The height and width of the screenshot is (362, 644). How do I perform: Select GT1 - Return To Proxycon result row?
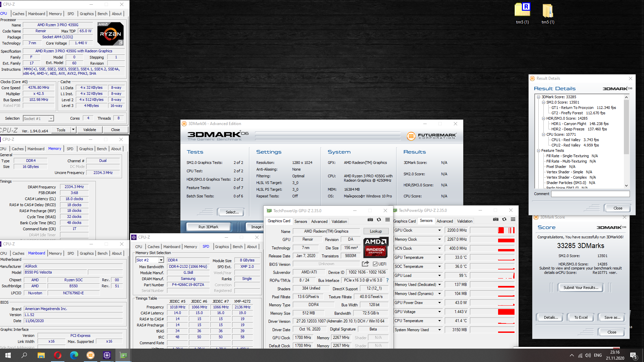pos(584,108)
